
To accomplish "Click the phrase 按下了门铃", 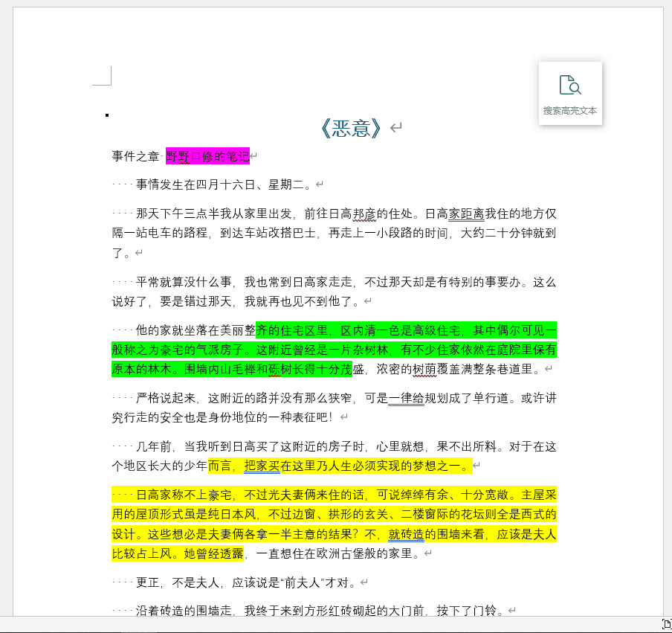I will coord(466,611).
